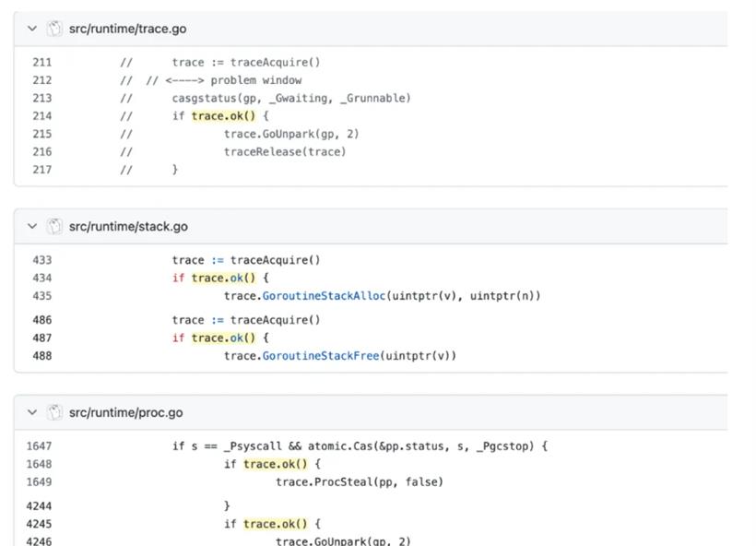
Task: Copy the trace.go file path icon
Action: click(x=54, y=29)
